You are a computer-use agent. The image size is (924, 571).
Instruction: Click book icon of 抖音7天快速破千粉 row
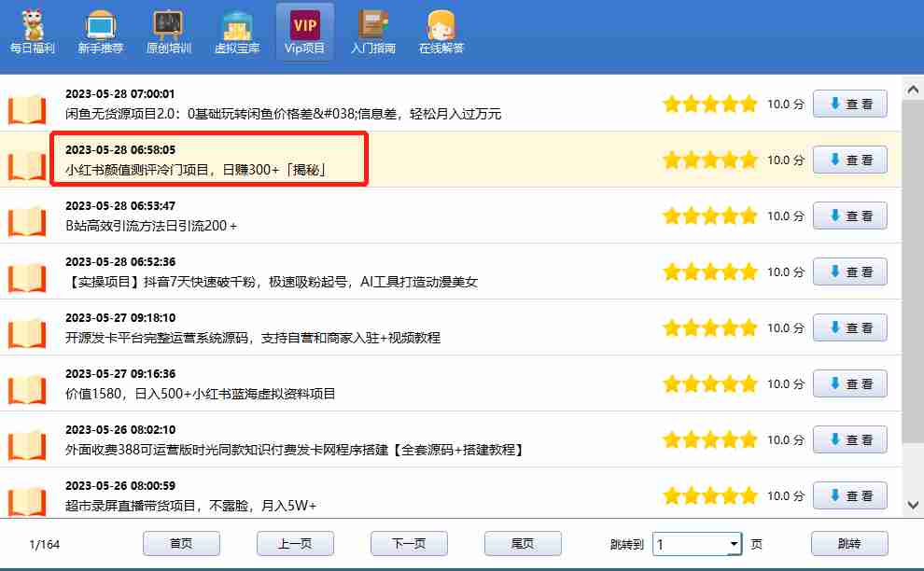[x=27, y=277]
